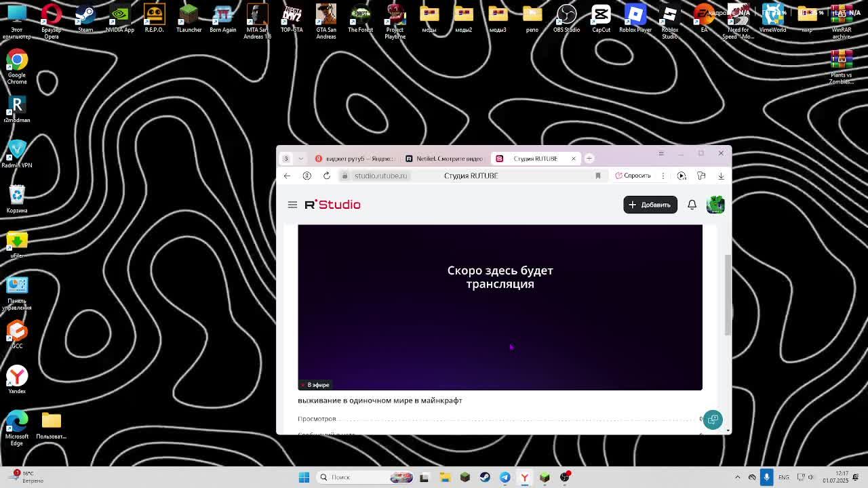Reload the studio.rutube.ru page

327,176
